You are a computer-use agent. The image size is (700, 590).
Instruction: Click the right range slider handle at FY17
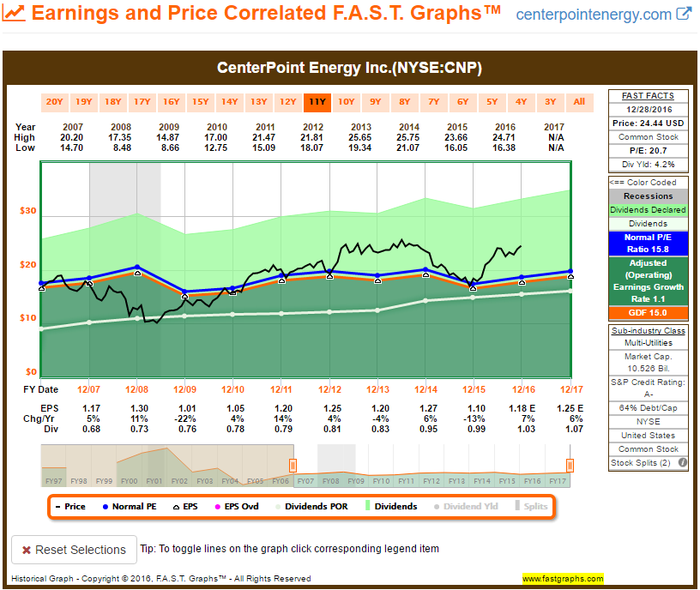(570, 466)
